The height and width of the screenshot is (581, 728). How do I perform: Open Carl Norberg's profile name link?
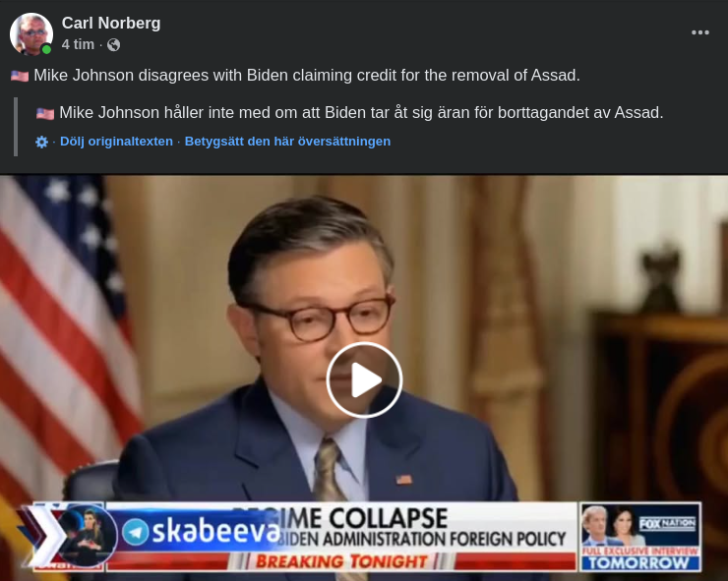111,23
